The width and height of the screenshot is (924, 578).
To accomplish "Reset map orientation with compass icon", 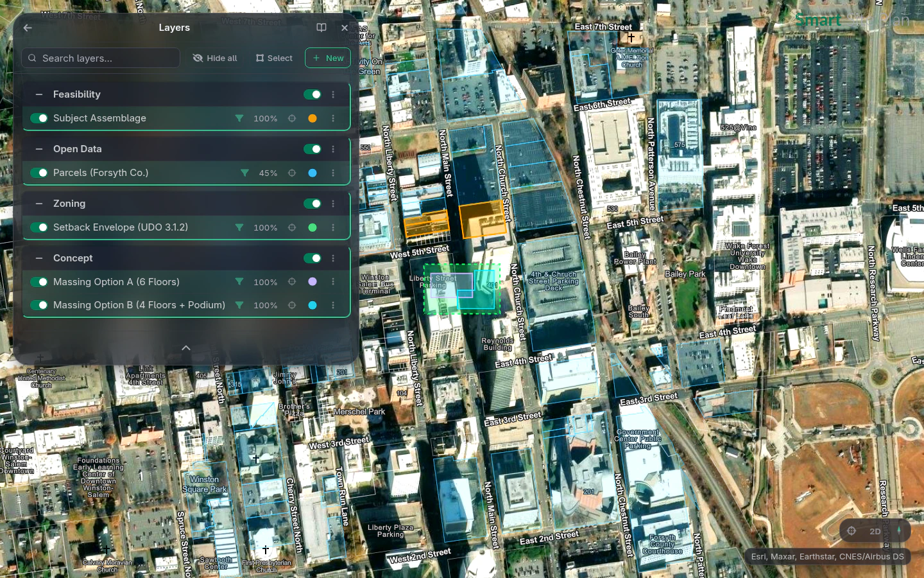I will point(899,530).
